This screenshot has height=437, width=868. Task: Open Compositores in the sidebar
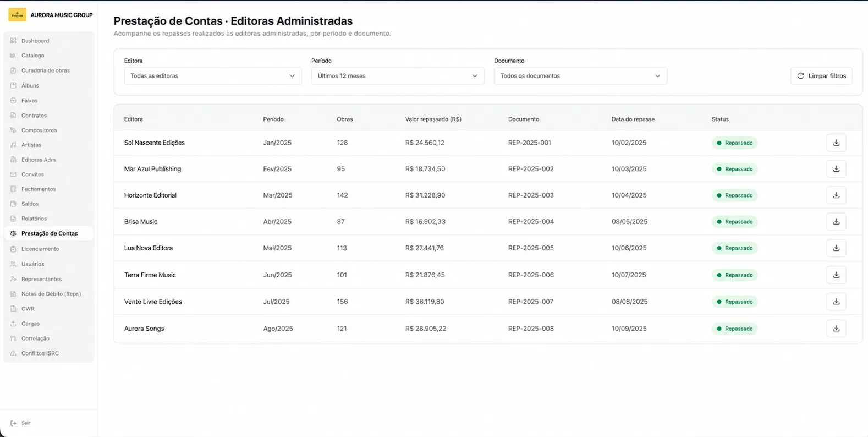click(x=48, y=130)
